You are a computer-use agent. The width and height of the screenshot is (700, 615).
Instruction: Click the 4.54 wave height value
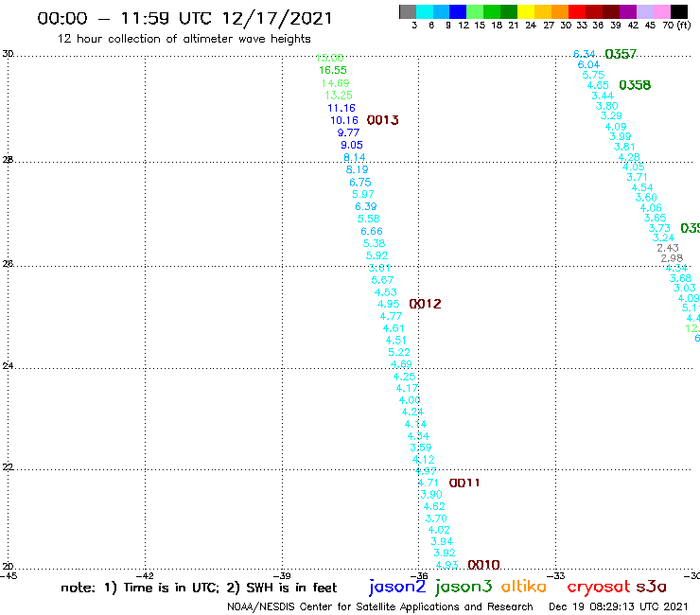point(642,187)
